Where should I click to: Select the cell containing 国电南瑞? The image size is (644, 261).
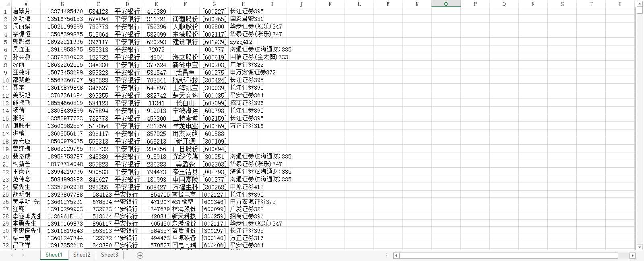pos(185,245)
